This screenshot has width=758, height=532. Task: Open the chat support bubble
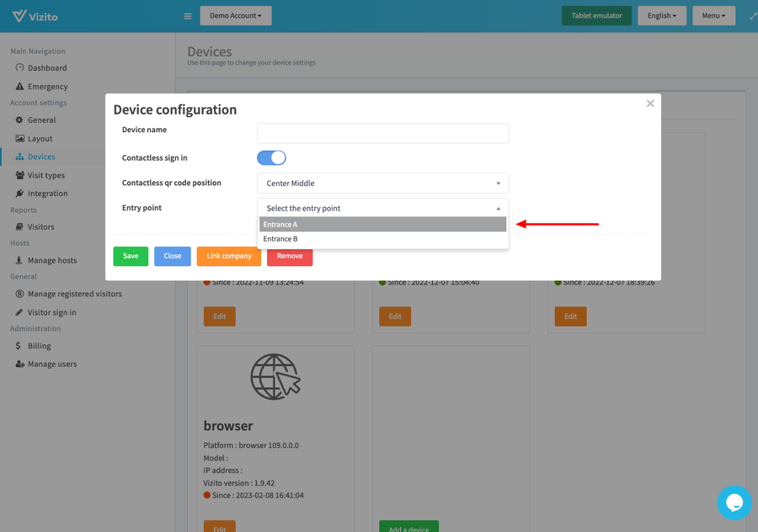pyautogui.click(x=734, y=503)
